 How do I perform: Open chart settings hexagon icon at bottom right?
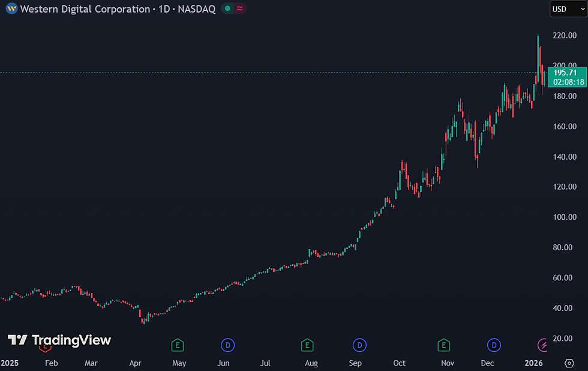tap(569, 363)
